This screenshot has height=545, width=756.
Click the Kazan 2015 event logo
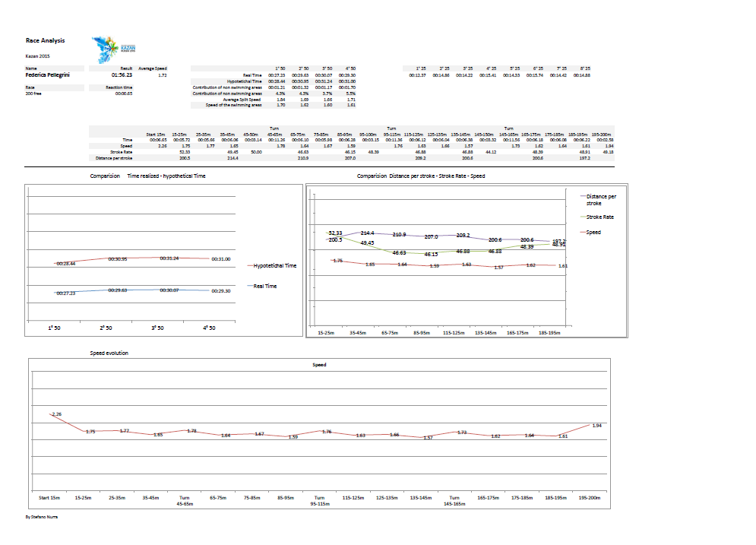[114, 49]
